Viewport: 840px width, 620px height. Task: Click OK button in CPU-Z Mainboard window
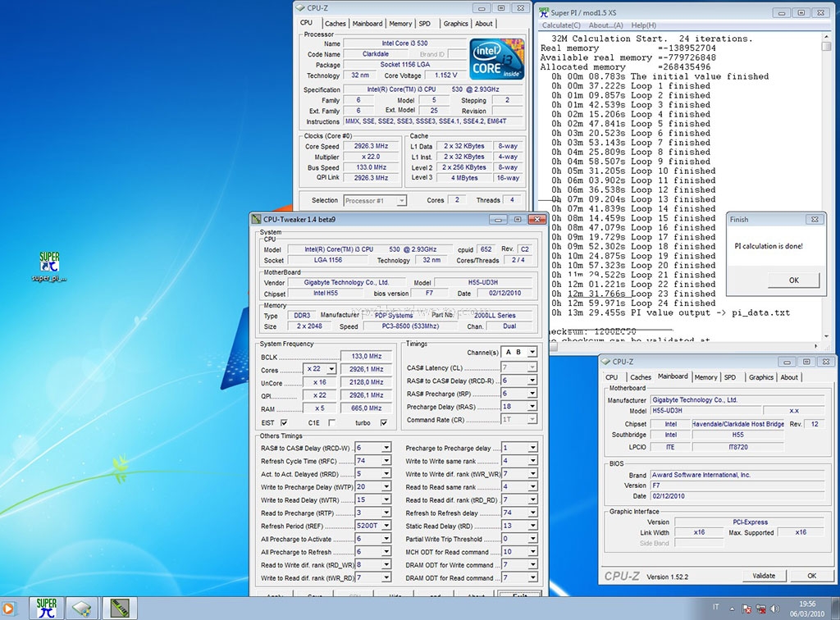pos(811,576)
